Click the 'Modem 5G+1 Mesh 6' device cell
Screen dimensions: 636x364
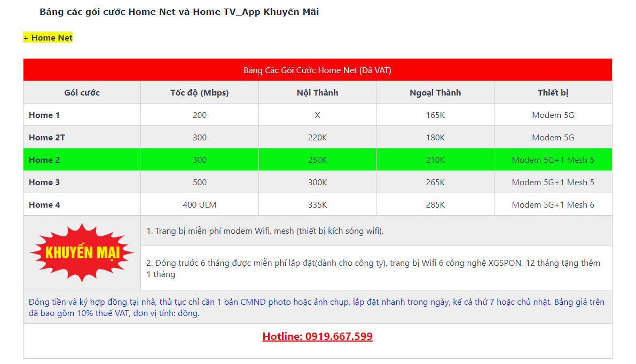(553, 205)
